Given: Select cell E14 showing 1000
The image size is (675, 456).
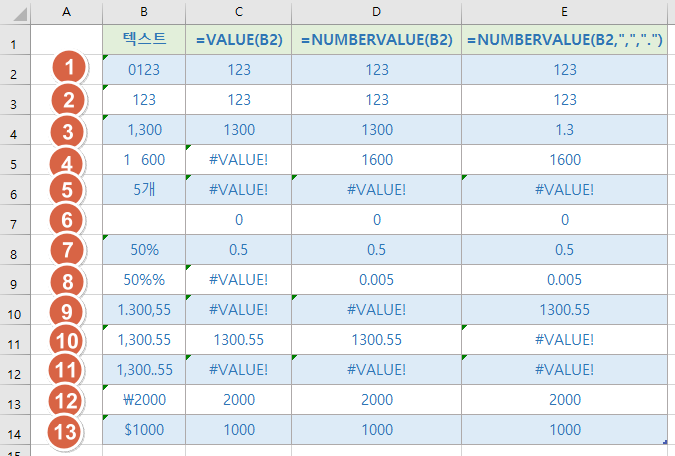Looking at the screenshot, I should tap(564, 430).
